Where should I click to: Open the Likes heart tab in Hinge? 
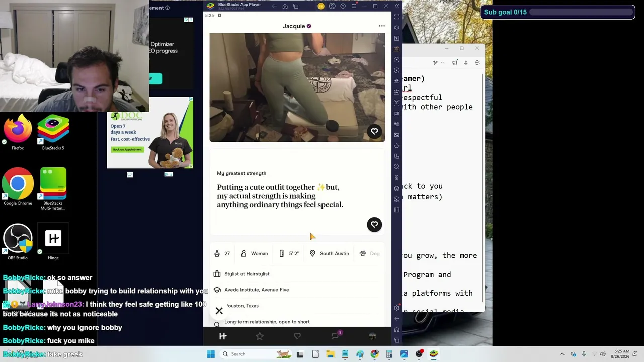[297, 336]
